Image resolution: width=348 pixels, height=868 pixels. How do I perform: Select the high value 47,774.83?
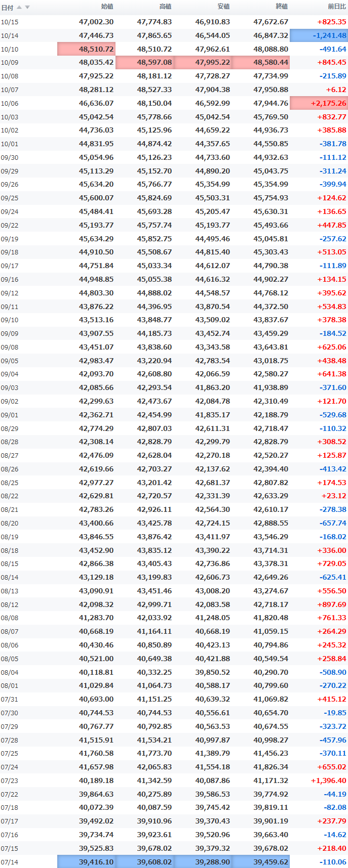[x=154, y=22]
